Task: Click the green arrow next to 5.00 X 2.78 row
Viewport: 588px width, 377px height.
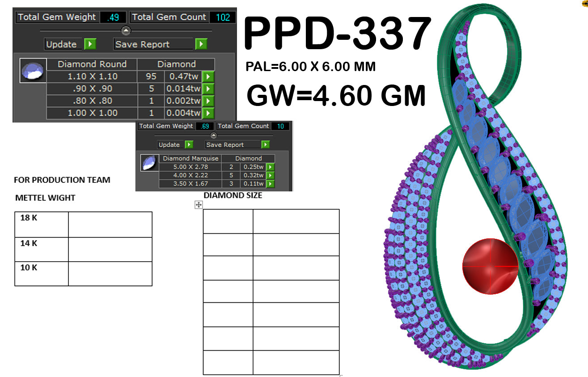Action: (270, 166)
